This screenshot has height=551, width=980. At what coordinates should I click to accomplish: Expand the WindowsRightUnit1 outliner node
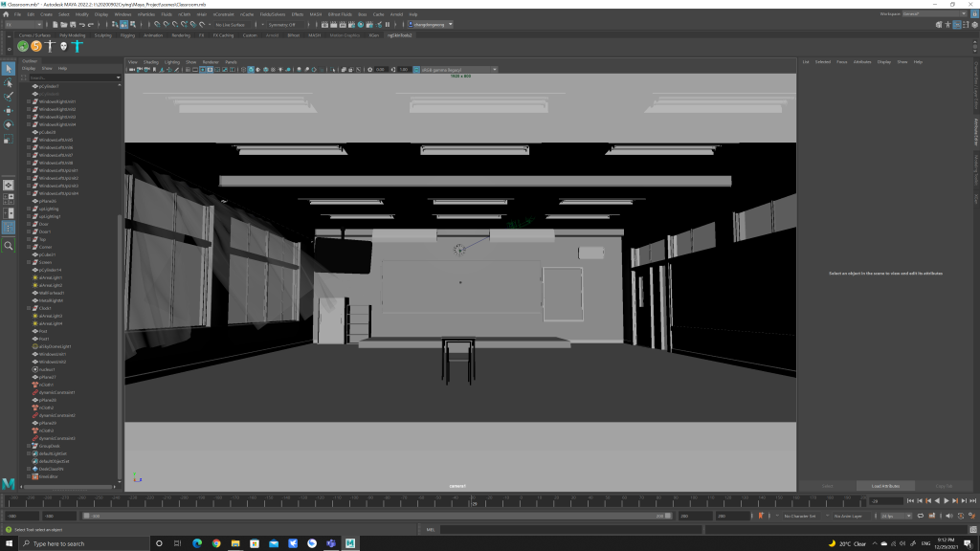point(29,101)
